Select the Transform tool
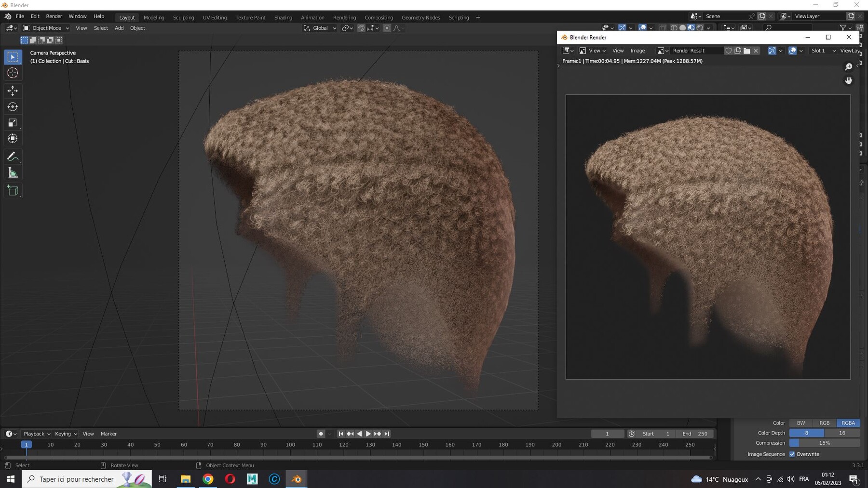The width and height of the screenshot is (868, 488). [x=13, y=139]
